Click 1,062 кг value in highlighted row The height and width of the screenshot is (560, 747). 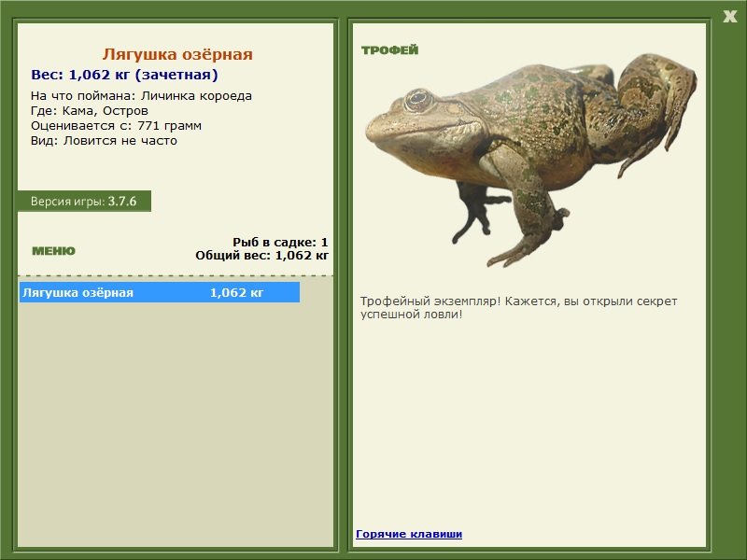(236, 292)
